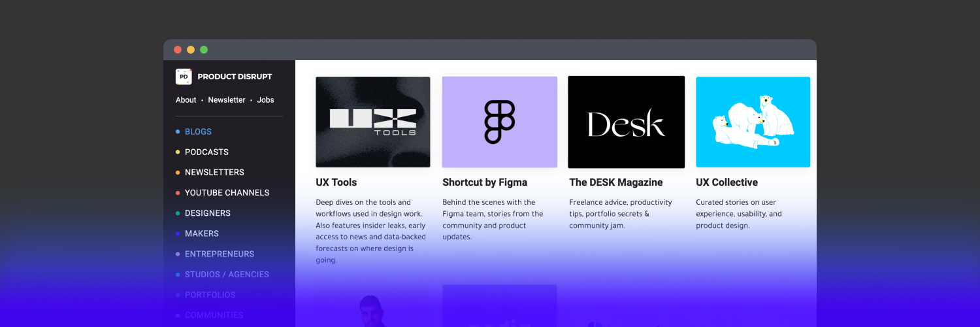Select the Makers category
Image resolution: width=980 pixels, height=327 pixels.
pos(201,233)
